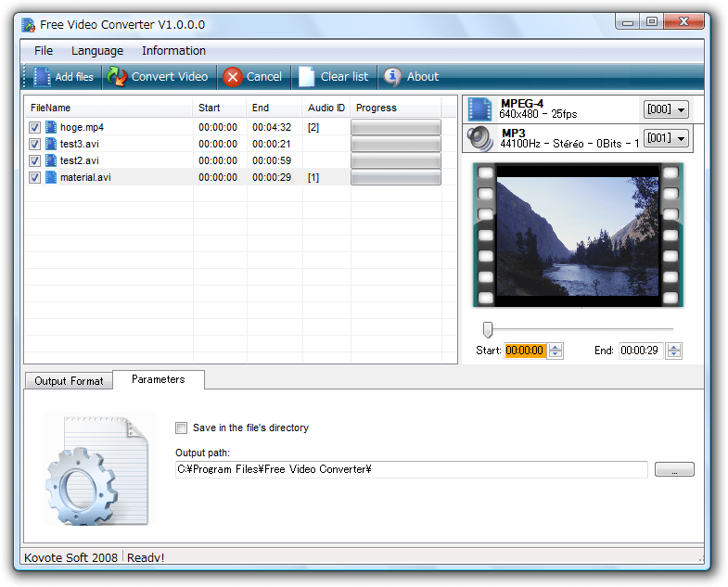
Task: Click the About info bubble icon
Action: point(393,76)
